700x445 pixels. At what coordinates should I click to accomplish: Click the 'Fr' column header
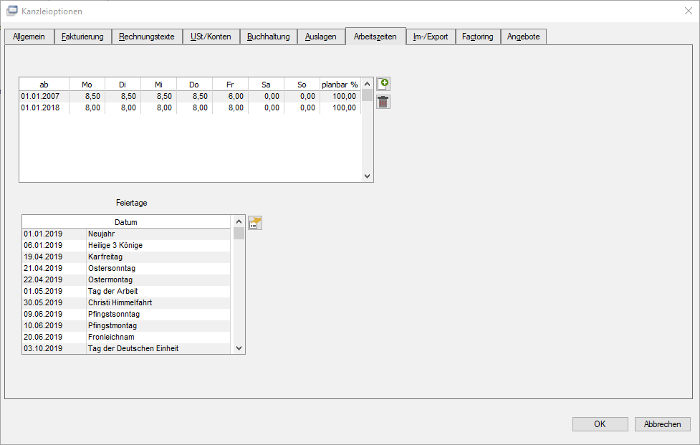click(x=230, y=84)
